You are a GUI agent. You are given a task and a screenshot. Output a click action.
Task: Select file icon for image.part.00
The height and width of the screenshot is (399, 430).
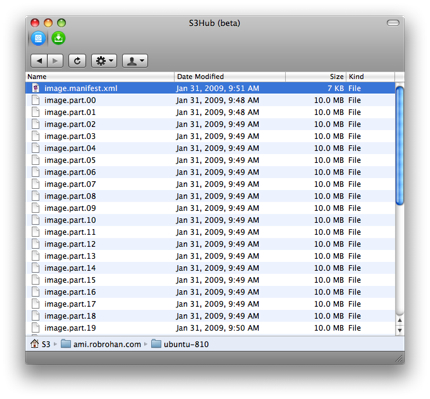coord(36,100)
